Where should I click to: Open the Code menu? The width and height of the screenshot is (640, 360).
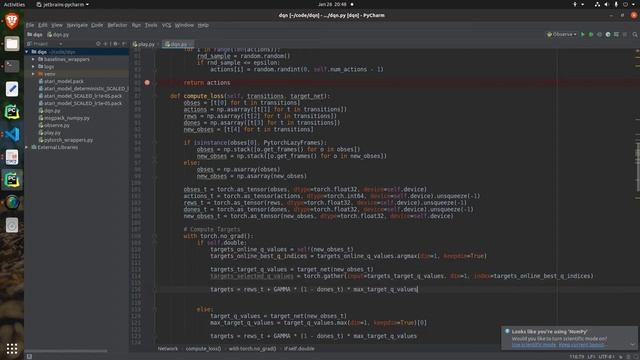pyautogui.click(x=97, y=25)
